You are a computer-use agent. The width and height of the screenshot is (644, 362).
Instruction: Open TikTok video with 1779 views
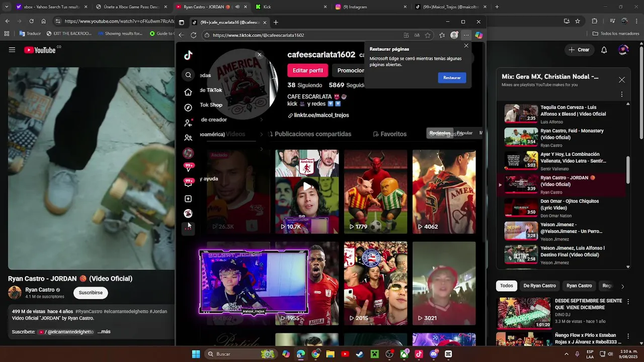tap(375, 192)
